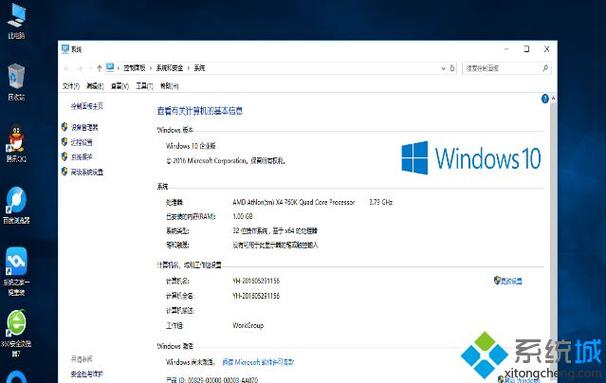Open the Recycle Bin desktop icon

pos(16,82)
